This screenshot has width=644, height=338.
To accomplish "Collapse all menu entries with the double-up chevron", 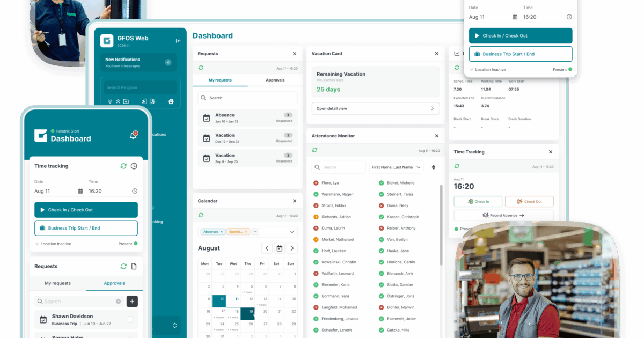I will click(118, 101).
